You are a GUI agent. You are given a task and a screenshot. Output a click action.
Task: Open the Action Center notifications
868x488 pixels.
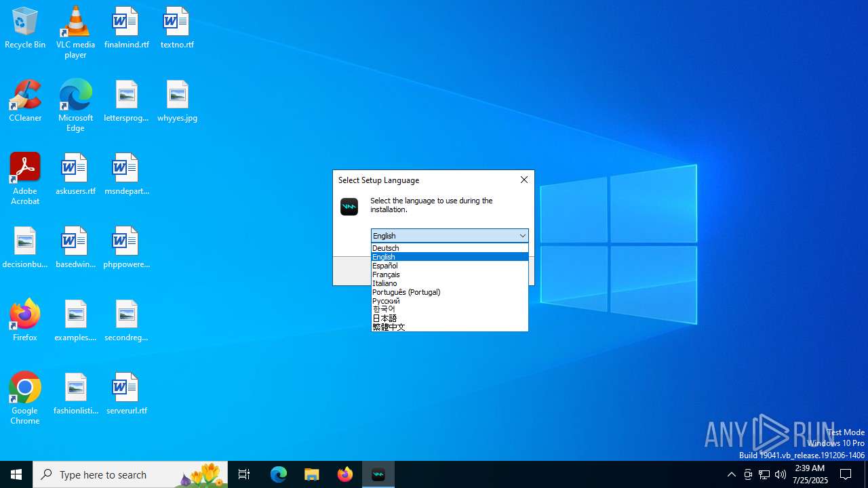click(846, 474)
